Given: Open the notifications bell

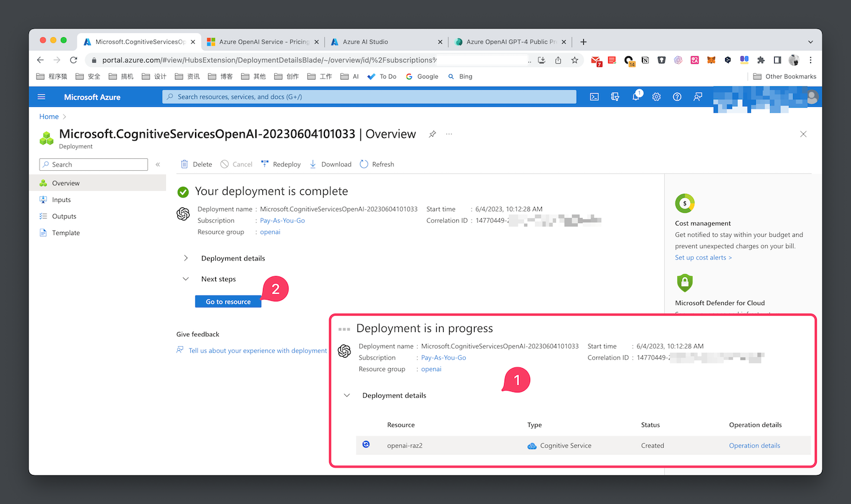Looking at the screenshot, I should coord(636,97).
